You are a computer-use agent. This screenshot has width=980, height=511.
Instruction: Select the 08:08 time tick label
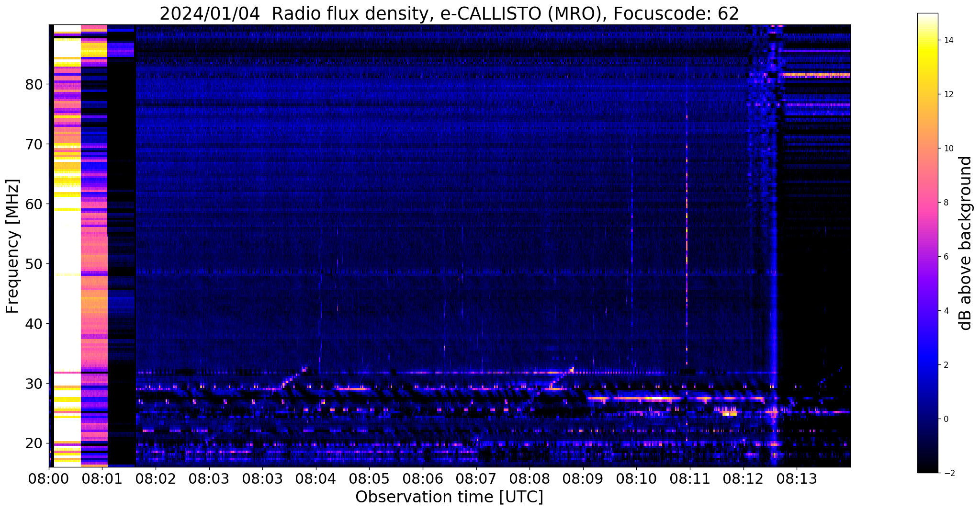tap(529, 478)
